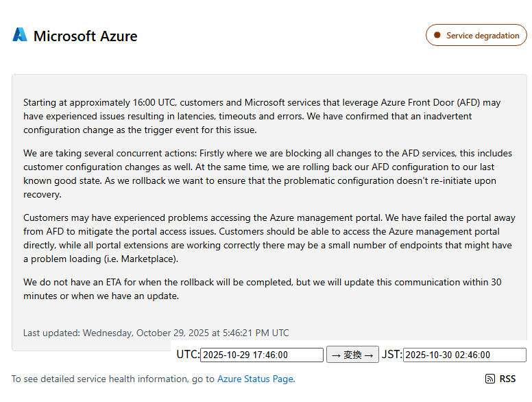Click paragraph starting 'Starting at approximately 16:00 UTC'
Screen dimensions: 532x402
pos(262,116)
